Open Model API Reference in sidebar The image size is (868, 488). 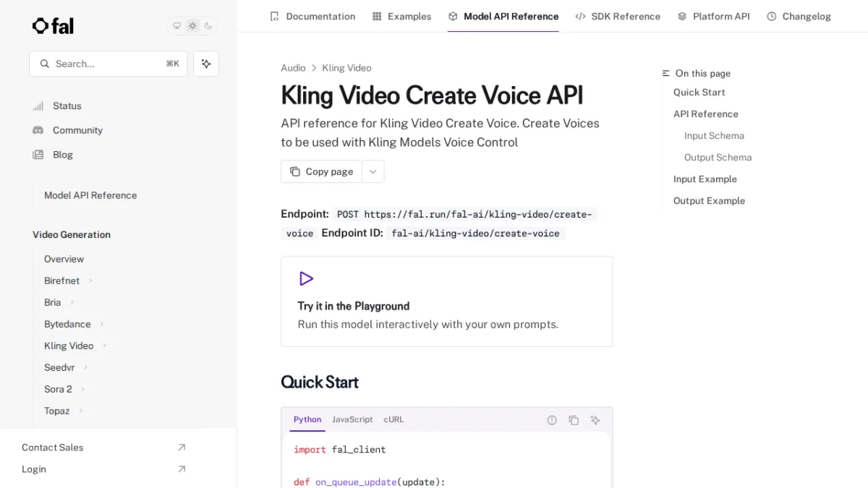pos(90,195)
